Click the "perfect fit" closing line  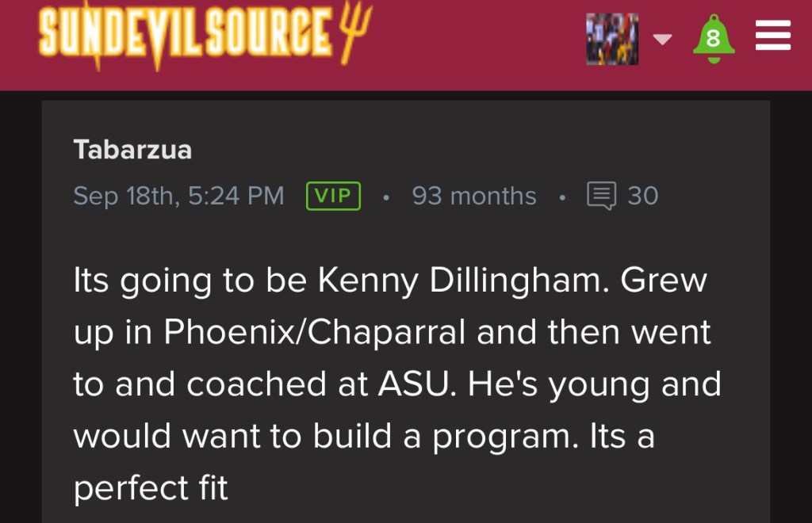point(151,489)
